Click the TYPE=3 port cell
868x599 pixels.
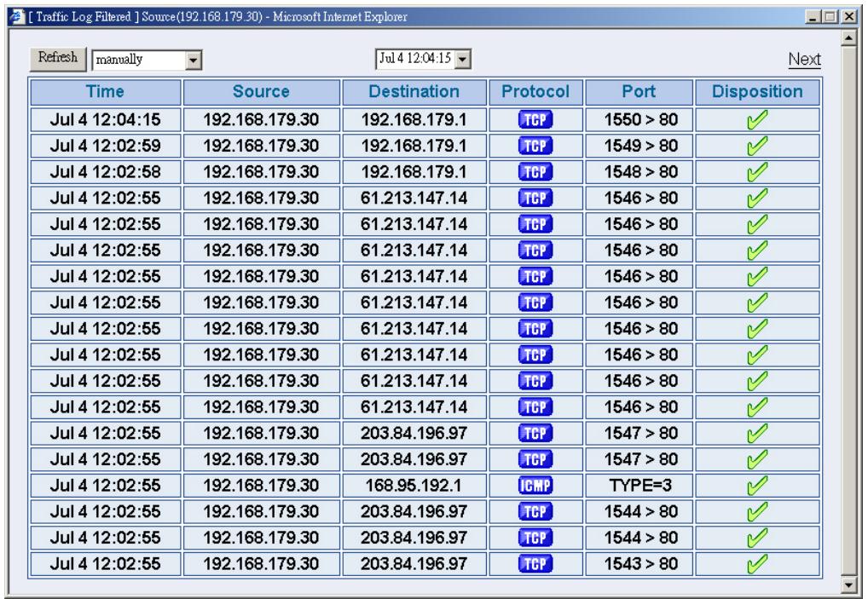click(639, 486)
